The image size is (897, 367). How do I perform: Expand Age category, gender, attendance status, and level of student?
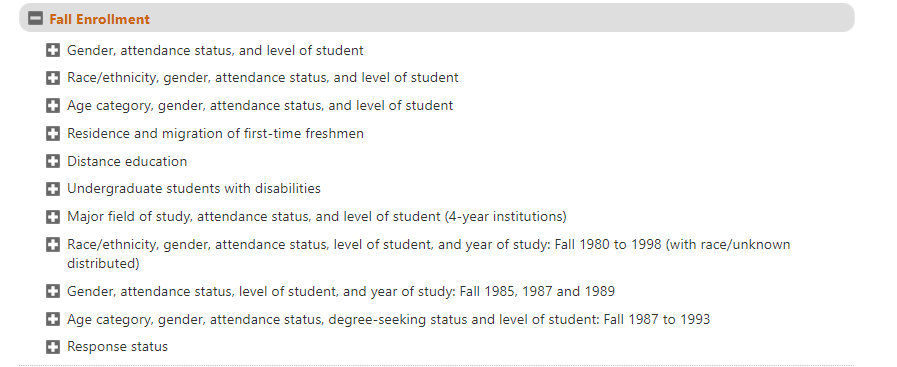point(53,106)
